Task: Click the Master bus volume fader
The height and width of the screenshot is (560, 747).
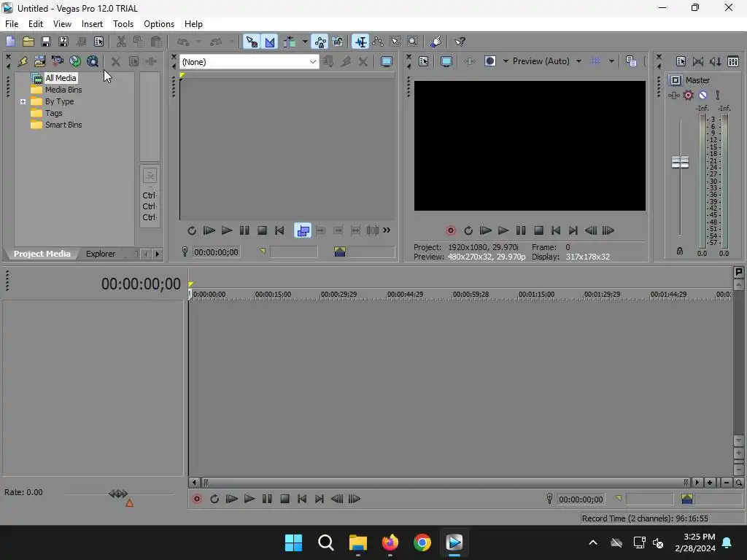Action: 680,163
